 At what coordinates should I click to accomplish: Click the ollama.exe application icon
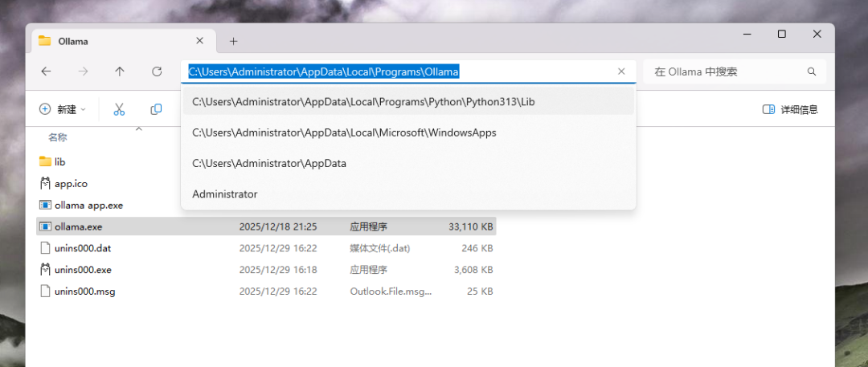pos(45,226)
